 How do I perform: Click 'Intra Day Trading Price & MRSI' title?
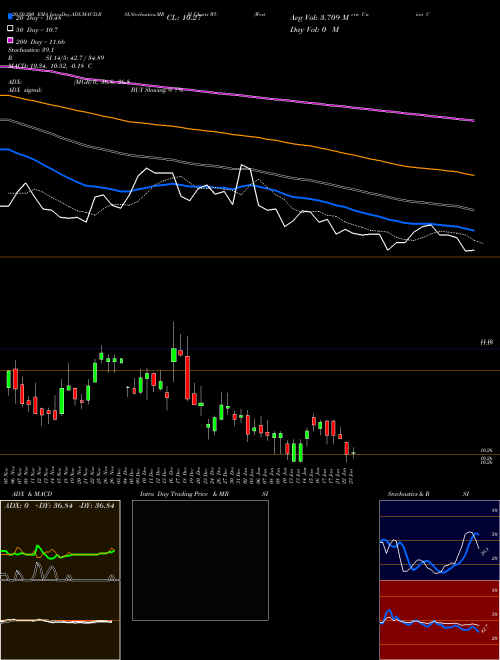pyautogui.click(x=204, y=494)
